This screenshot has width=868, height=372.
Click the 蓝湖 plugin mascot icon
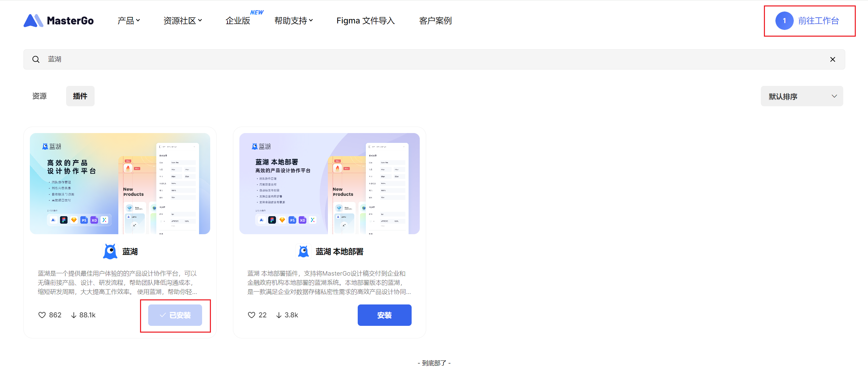pyautogui.click(x=110, y=252)
